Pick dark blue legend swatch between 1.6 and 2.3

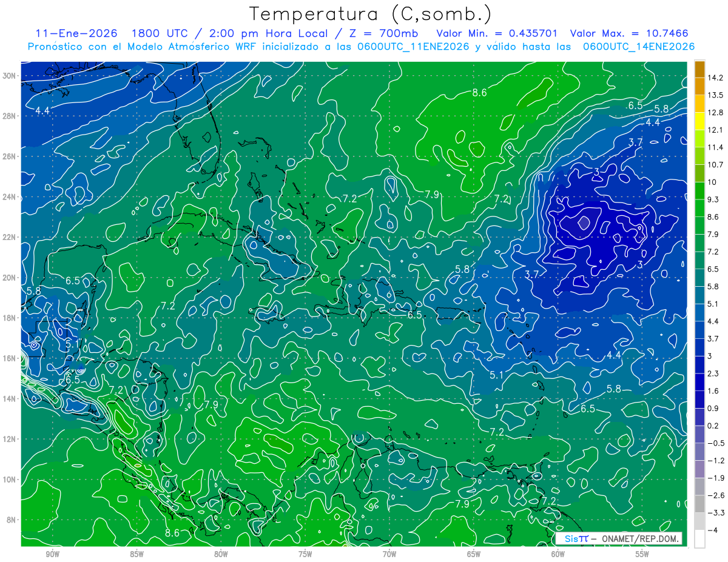click(x=699, y=381)
